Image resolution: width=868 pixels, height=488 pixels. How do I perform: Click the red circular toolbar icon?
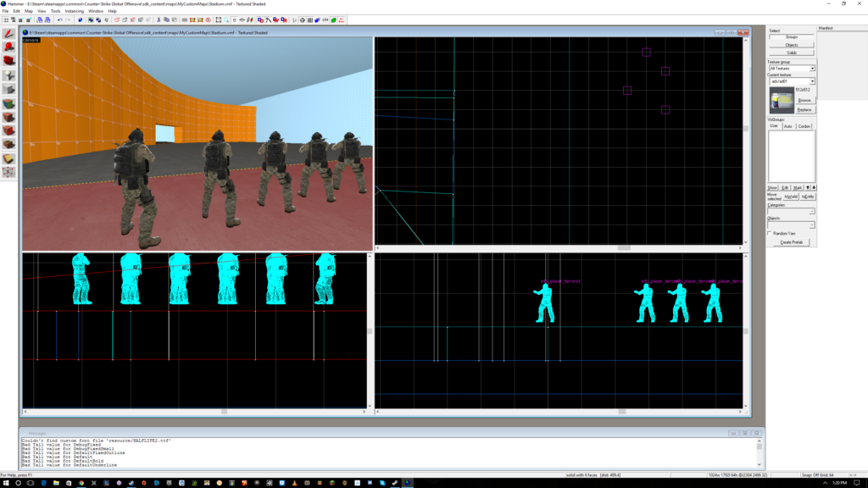(209, 20)
